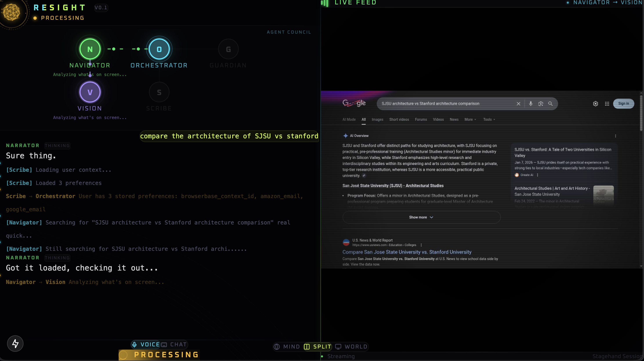The height and width of the screenshot is (361, 644).
Task: Open Compare San Jose State vs. Stanford link
Action: point(407,252)
